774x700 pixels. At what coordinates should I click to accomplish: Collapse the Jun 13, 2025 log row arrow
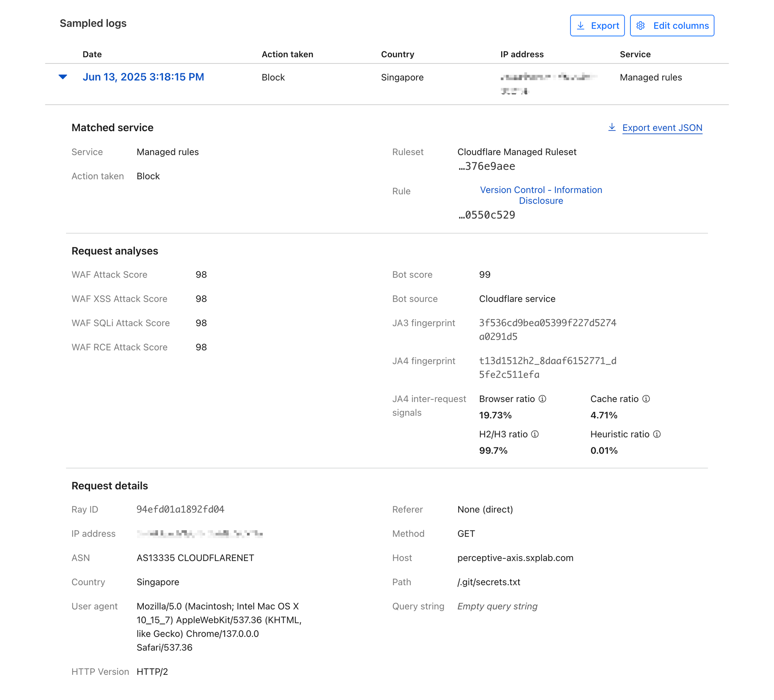(x=63, y=77)
